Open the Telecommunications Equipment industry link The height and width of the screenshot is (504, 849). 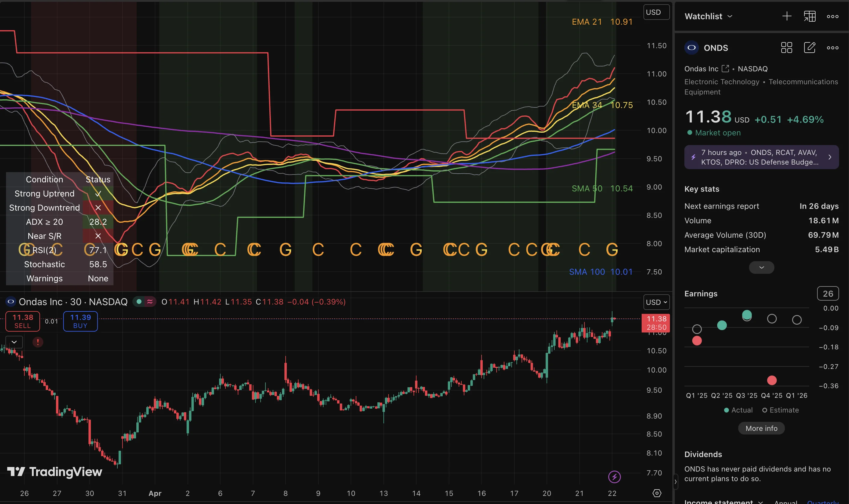click(x=761, y=87)
